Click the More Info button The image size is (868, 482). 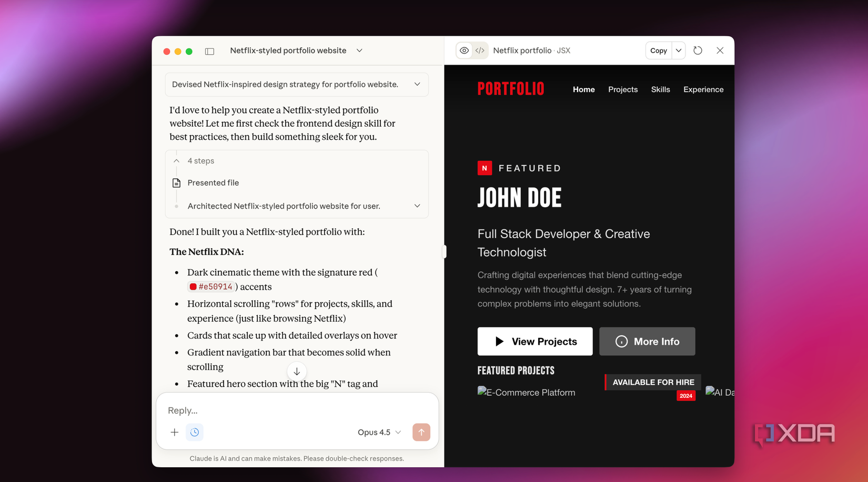coord(647,342)
